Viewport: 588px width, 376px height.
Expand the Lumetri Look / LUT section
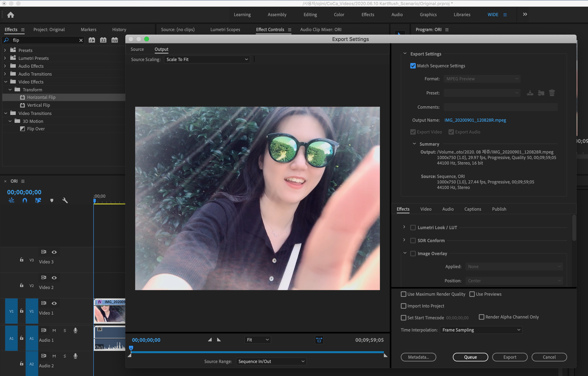[404, 227]
